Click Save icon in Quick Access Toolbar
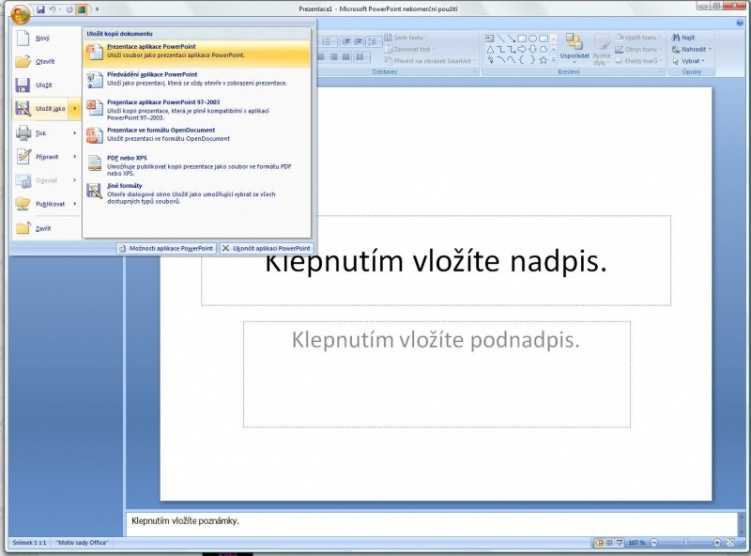The image size is (751, 556). point(41,9)
